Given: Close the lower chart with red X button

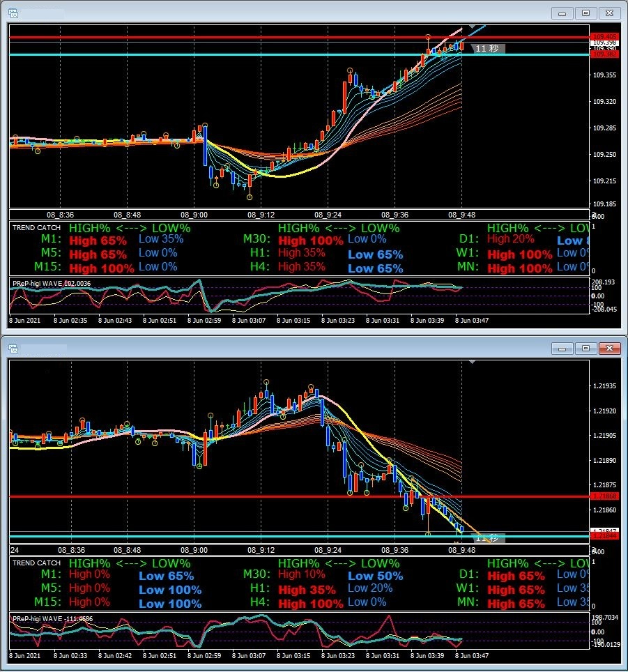Looking at the screenshot, I should click(609, 349).
